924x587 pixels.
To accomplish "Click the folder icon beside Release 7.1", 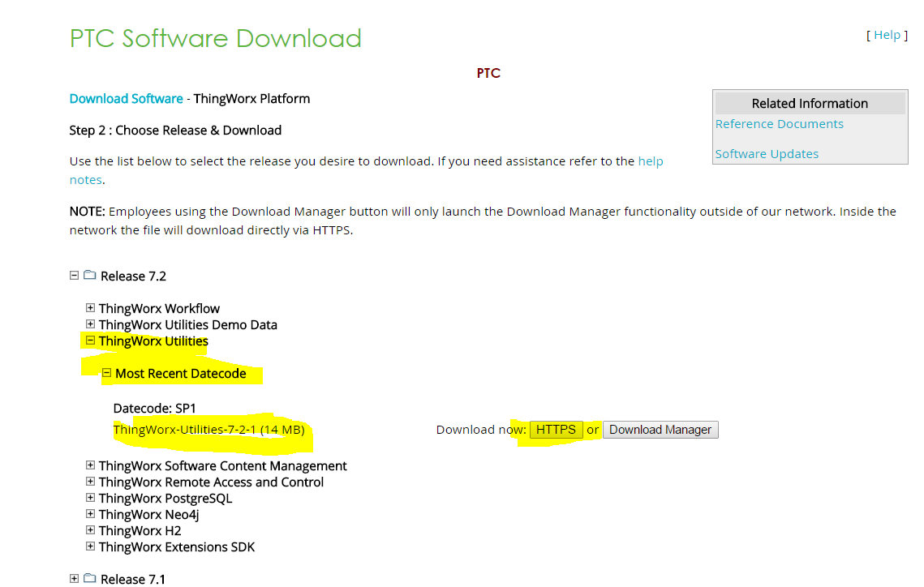I will point(89,578).
